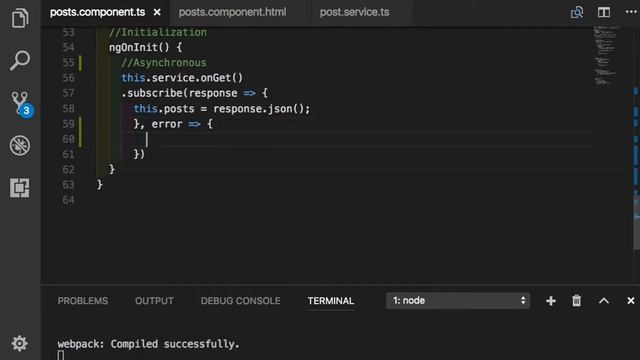Click on line number 64

click(69, 200)
